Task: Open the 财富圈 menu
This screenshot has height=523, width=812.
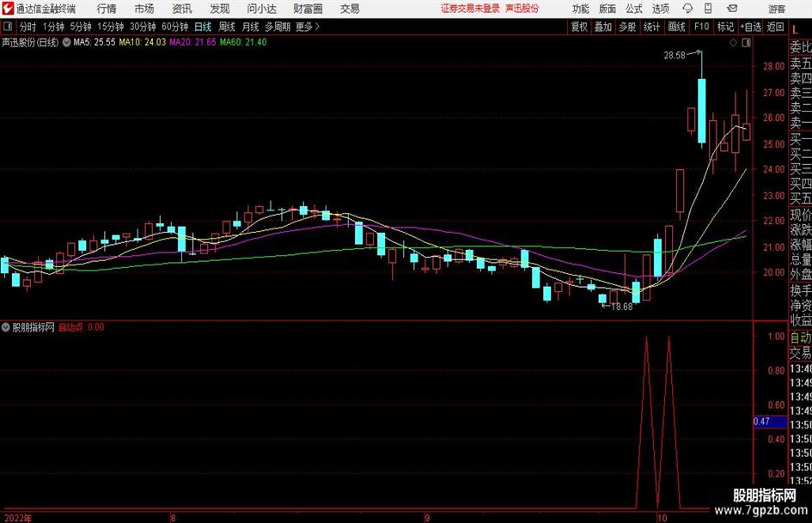Action: pyautogui.click(x=308, y=9)
